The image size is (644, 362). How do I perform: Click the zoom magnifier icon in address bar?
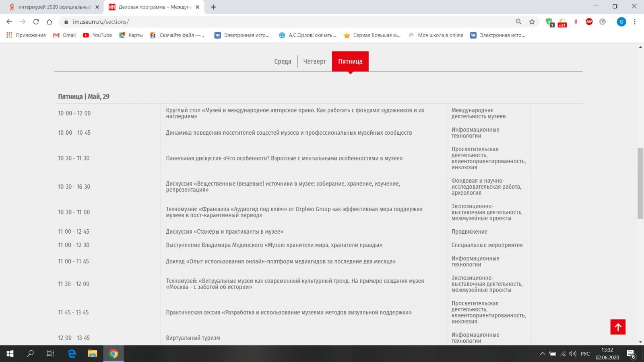pos(518,22)
